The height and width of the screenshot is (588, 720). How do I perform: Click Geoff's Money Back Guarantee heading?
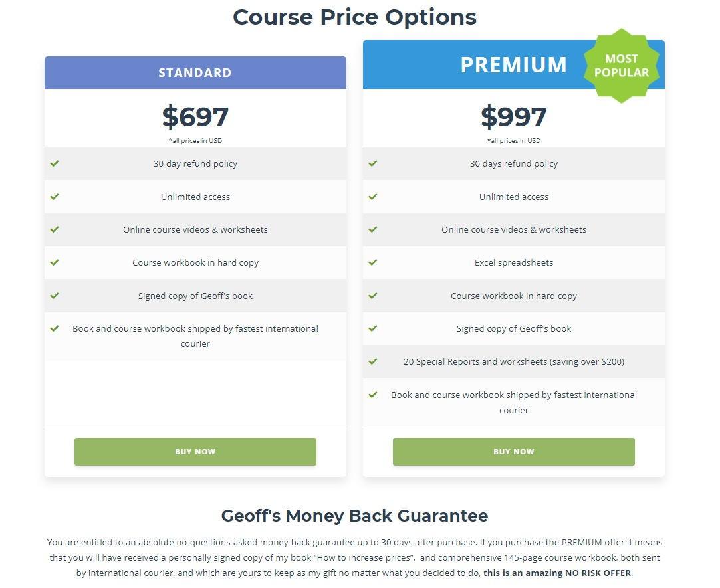(x=354, y=516)
